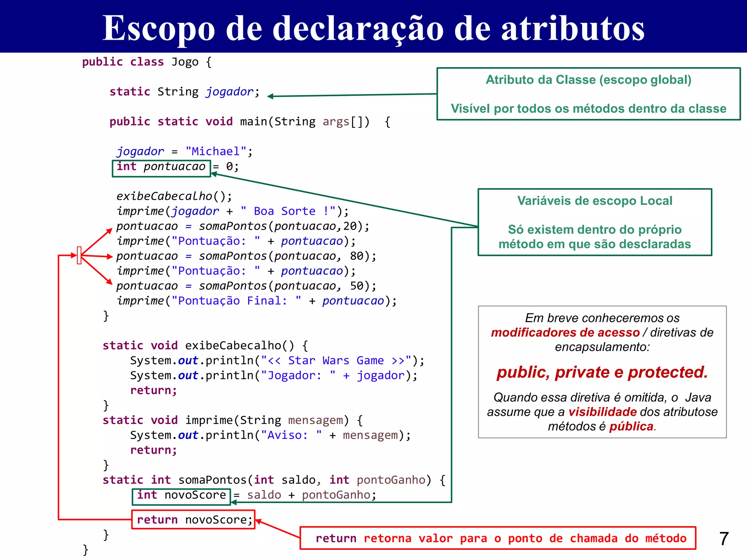Click the line 'jogador = "Michael";'
The height and width of the screenshot is (560, 747).
tap(185, 151)
